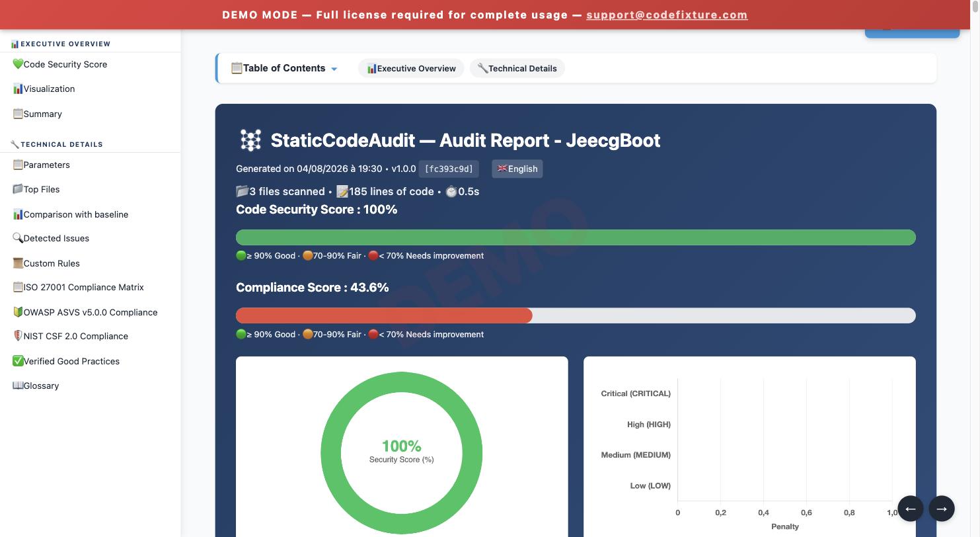Open OWASP ASVS v5.0.0 Compliance link
Viewport: 980px width, 537px height.
tap(91, 312)
